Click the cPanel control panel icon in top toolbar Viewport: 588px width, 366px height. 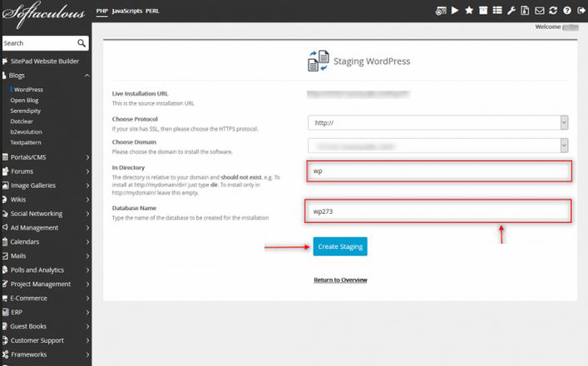point(441,11)
